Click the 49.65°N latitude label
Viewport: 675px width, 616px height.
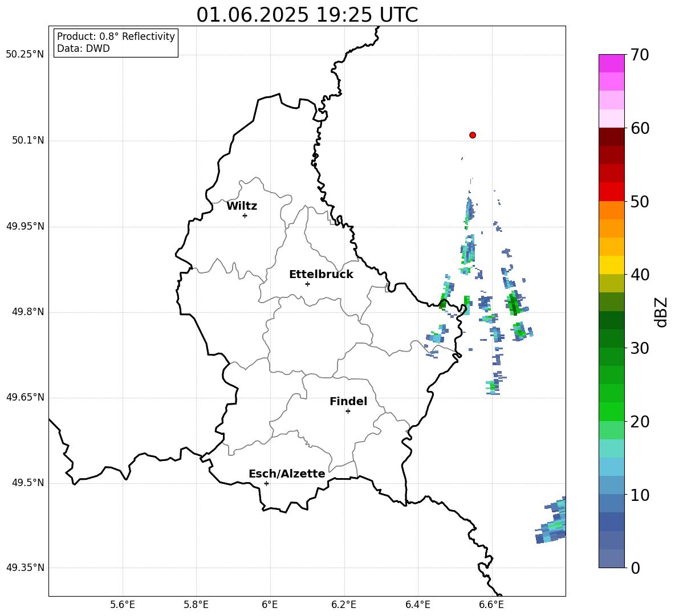[25, 397]
